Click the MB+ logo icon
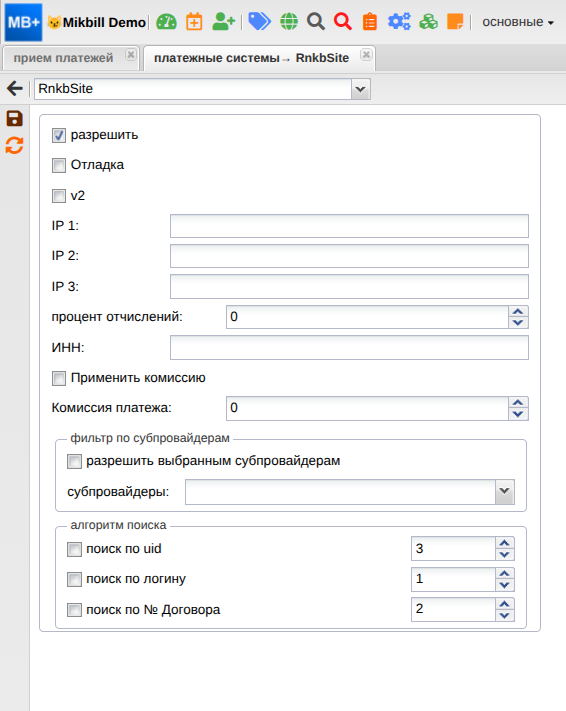The image size is (566, 711). click(24, 22)
